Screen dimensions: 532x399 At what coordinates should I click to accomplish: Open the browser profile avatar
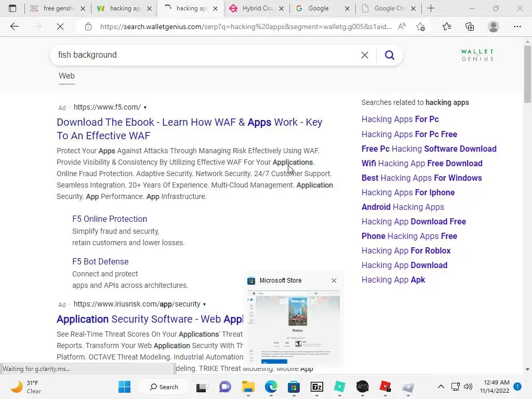pyautogui.click(x=494, y=26)
